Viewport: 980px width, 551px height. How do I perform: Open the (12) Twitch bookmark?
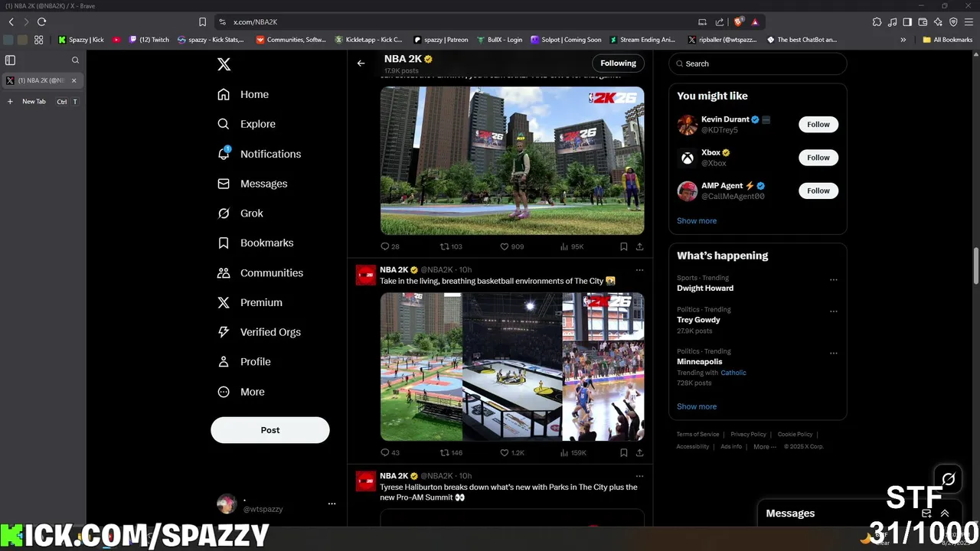pyautogui.click(x=149, y=40)
